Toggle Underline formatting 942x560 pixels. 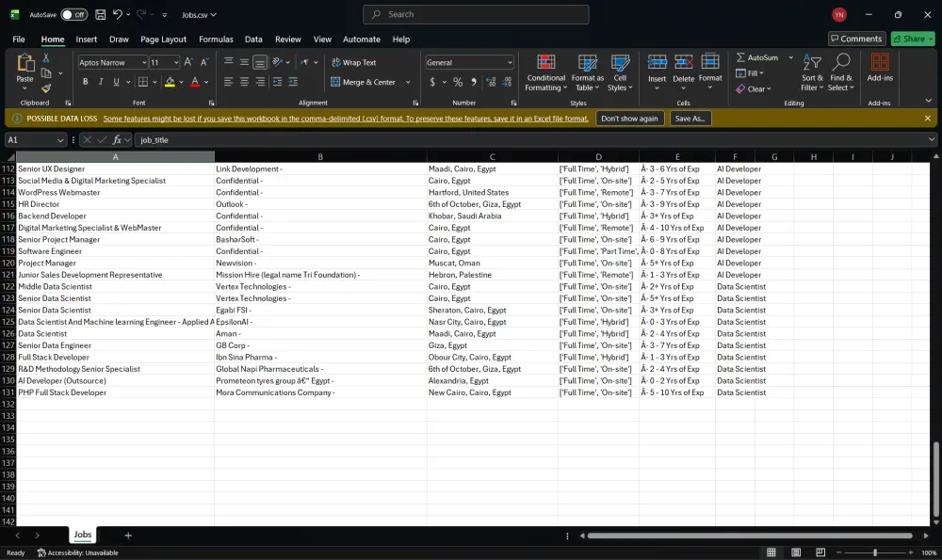click(x=116, y=82)
